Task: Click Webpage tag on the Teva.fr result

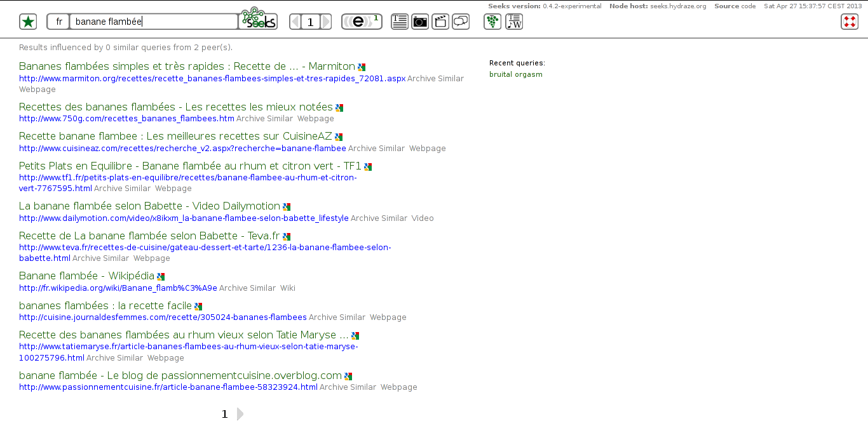Action: click(x=152, y=258)
